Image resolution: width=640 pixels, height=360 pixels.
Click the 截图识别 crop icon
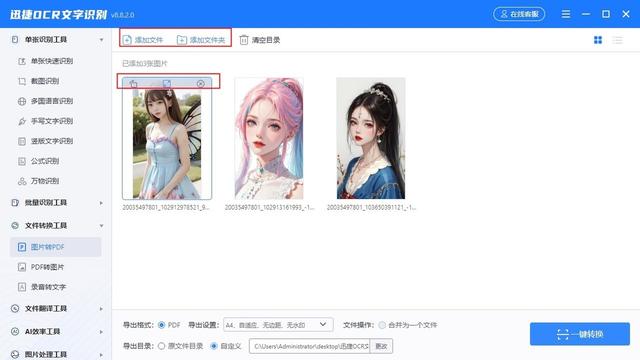(x=22, y=81)
